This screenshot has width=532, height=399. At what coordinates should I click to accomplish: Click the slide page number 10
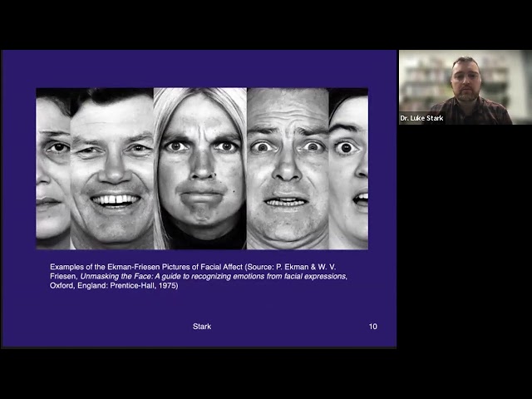(x=373, y=327)
